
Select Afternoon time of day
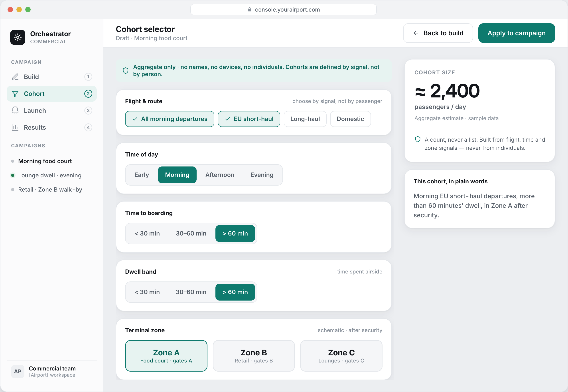pos(220,175)
